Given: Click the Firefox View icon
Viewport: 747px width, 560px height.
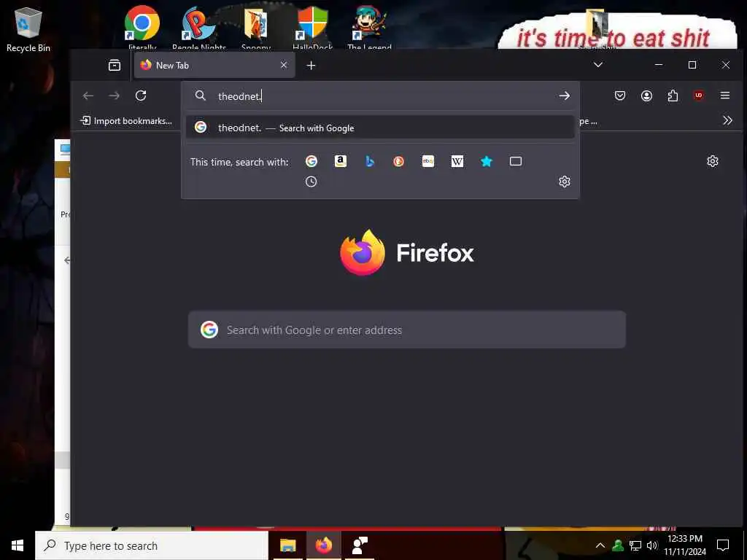Looking at the screenshot, I should [115, 65].
